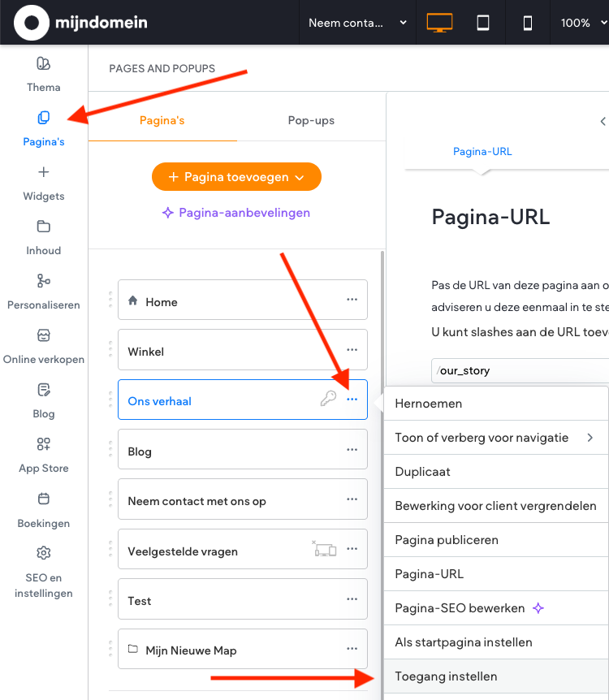The image size is (609, 700).
Task: Open the Inhoud section
Action: point(44,236)
